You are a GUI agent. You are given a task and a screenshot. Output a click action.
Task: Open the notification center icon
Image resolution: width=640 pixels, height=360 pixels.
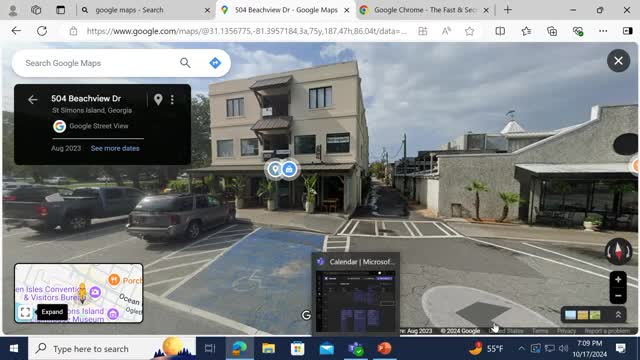pos(621,348)
